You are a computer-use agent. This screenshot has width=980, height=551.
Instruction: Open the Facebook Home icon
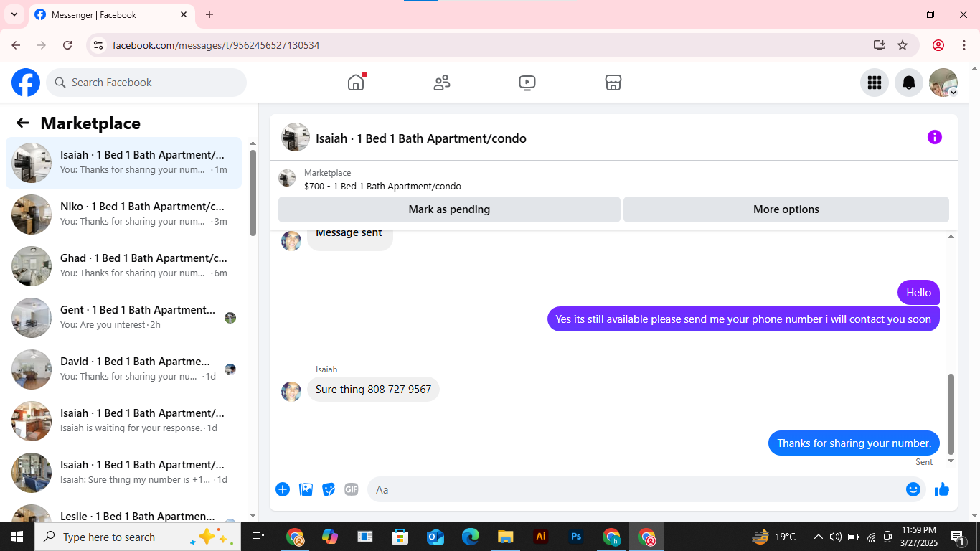click(356, 83)
